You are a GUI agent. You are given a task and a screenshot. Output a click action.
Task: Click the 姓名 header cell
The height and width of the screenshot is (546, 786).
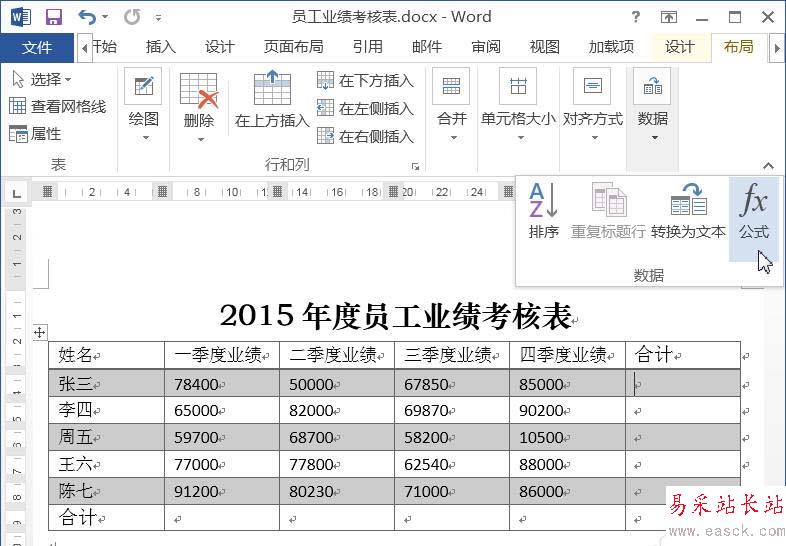106,355
